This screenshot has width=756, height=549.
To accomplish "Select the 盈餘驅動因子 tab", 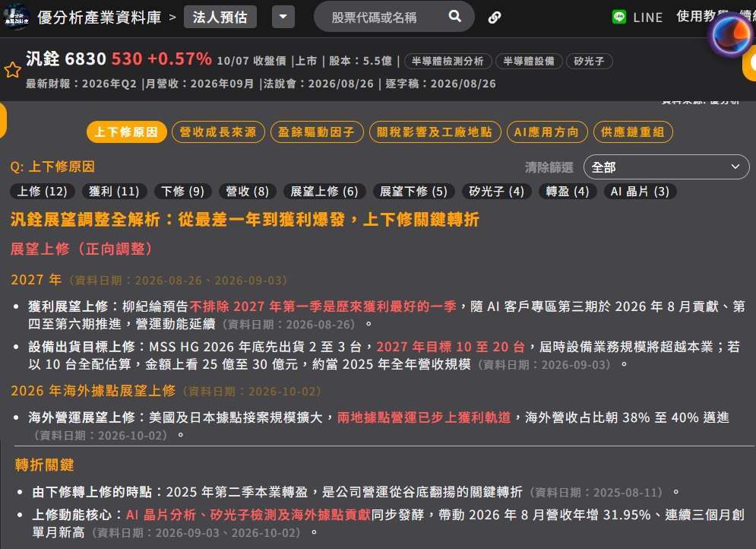I will coord(316,132).
